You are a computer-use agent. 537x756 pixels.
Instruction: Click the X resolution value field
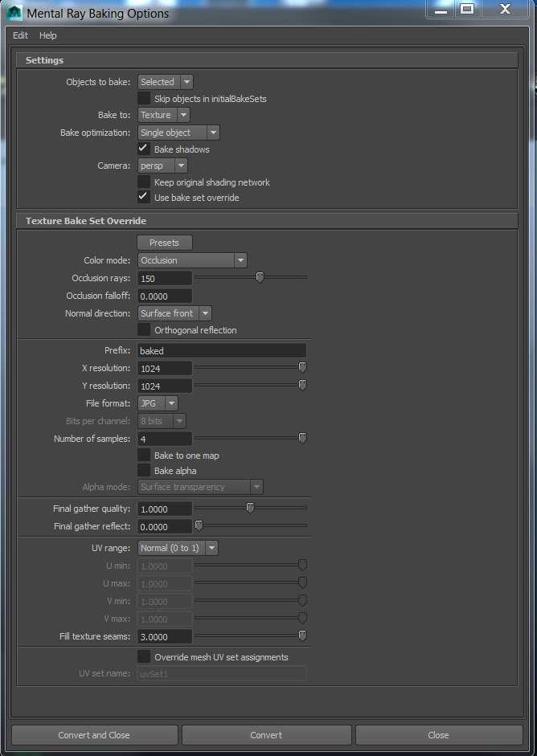click(x=165, y=368)
